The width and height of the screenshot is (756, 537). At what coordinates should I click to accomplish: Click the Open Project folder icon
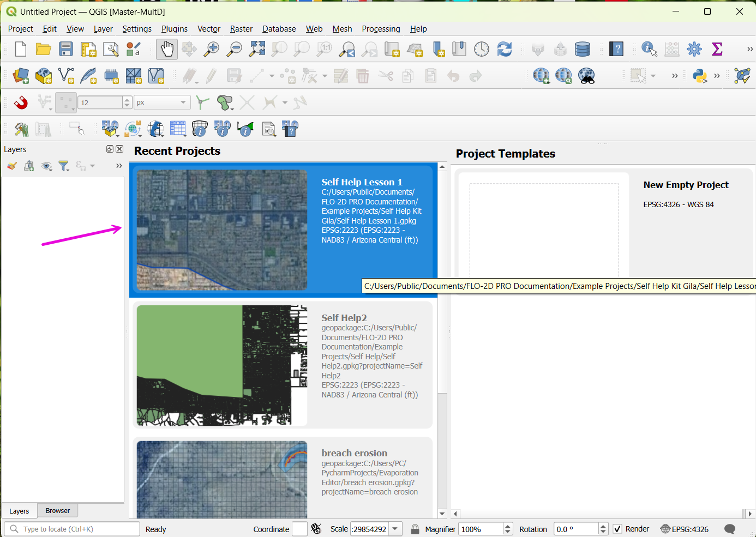pyautogui.click(x=43, y=49)
